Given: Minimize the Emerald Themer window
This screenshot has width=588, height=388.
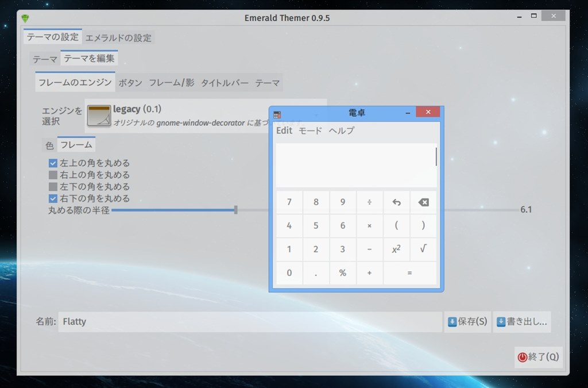Looking at the screenshot, I should [x=519, y=17].
